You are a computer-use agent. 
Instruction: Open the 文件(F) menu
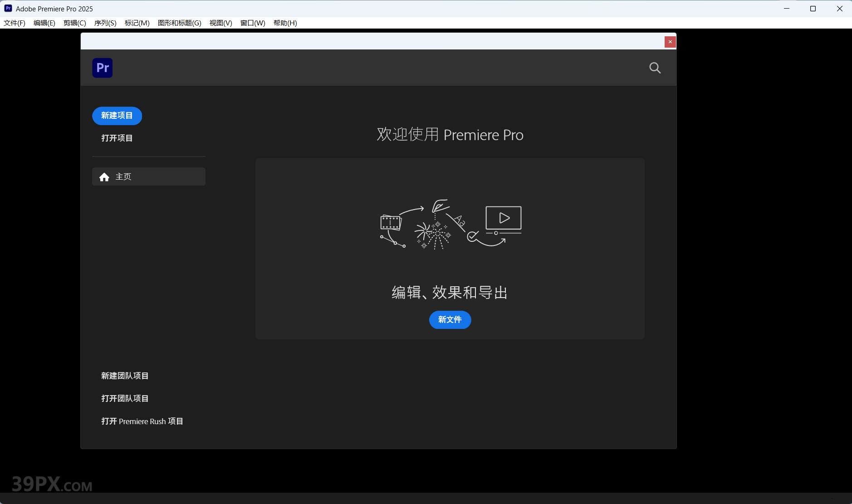[15, 23]
